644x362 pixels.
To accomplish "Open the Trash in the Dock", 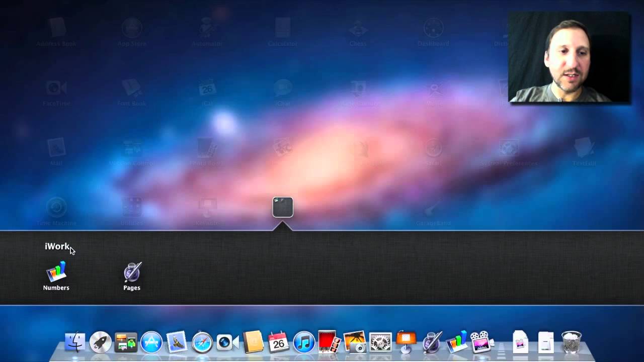I will pyautogui.click(x=571, y=342).
